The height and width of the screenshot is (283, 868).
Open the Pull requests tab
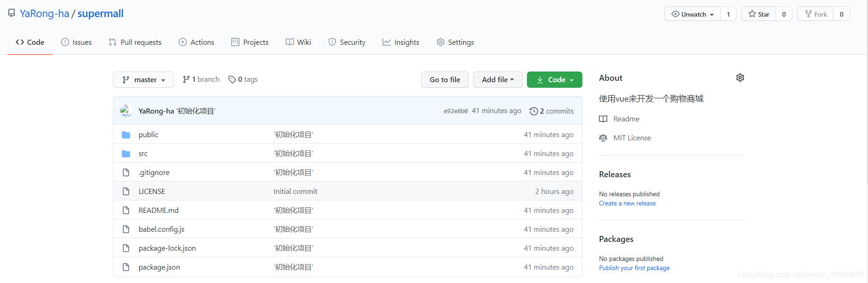(x=135, y=42)
